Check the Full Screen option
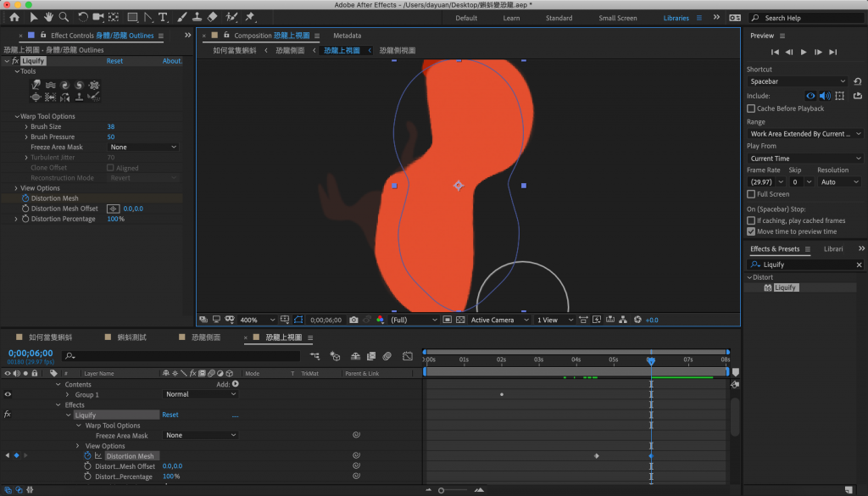This screenshot has height=496, width=868. click(x=751, y=194)
